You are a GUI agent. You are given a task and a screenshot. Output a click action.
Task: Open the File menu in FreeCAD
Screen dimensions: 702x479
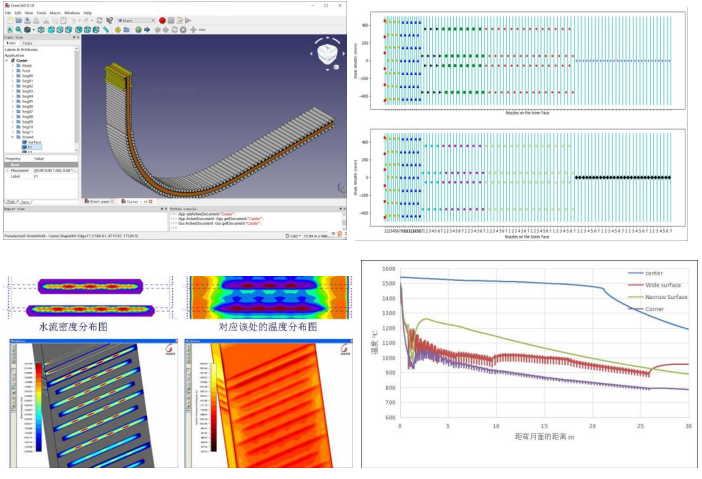pos(8,13)
